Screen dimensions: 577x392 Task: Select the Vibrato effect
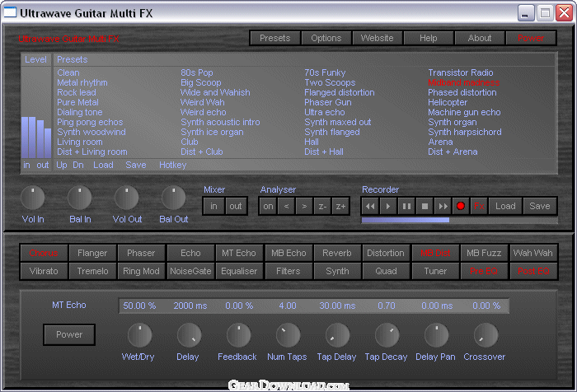click(x=44, y=272)
